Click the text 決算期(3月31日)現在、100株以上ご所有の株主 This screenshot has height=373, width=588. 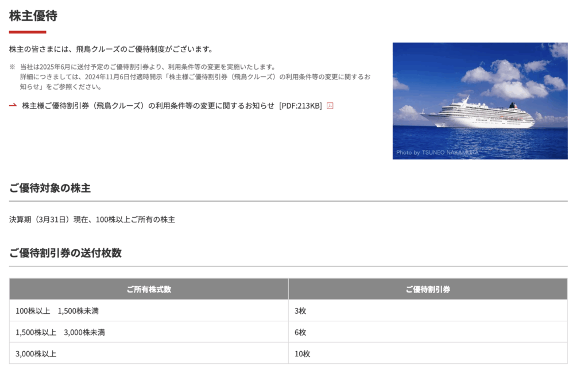click(92, 220)
